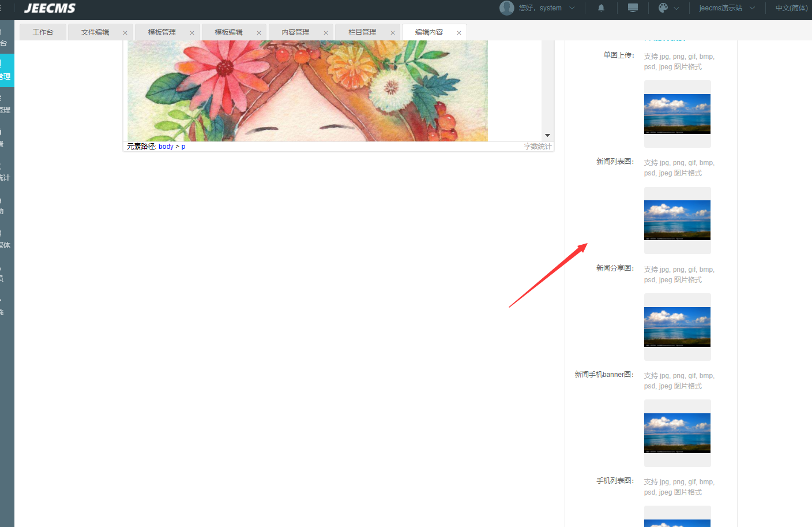
Task: Click the user avatar icon
Action: 507,8
